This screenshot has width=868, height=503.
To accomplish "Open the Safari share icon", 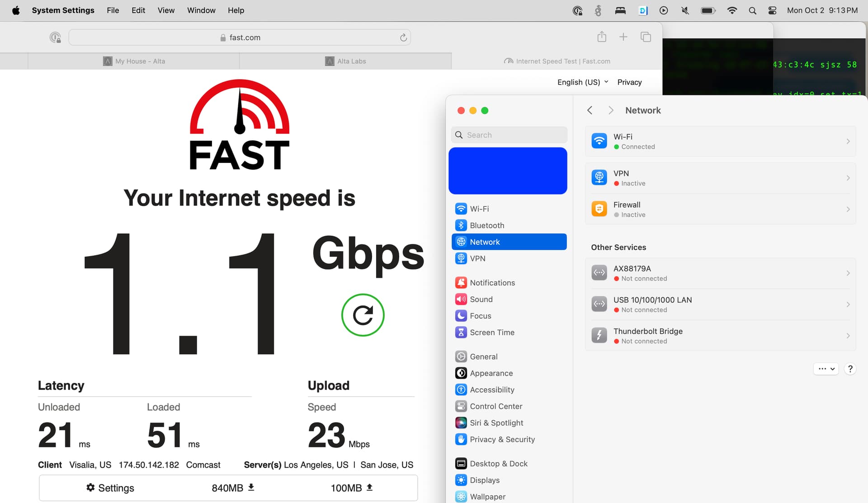I will (x=601, y=37).
